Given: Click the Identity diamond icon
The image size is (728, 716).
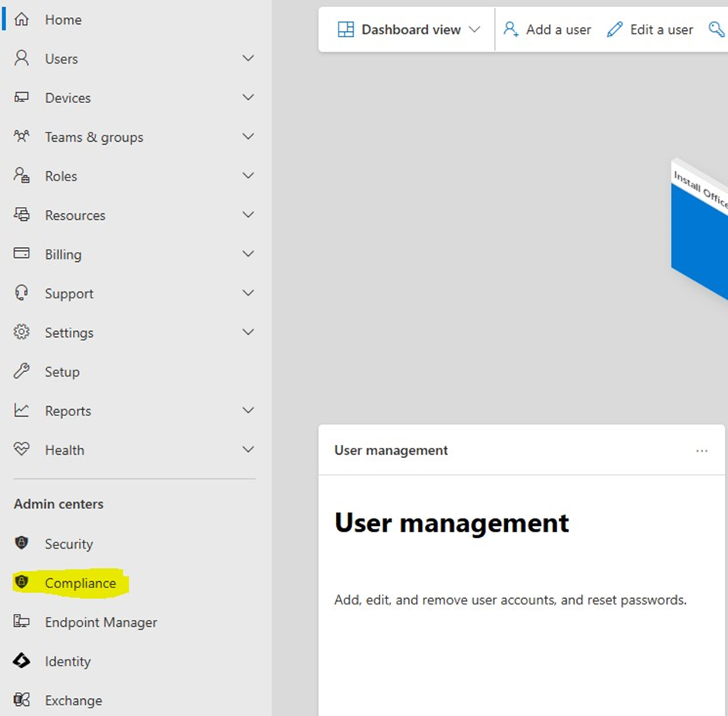Looking at the screenshot, I should pyautogui.click(x=22, y=661).
